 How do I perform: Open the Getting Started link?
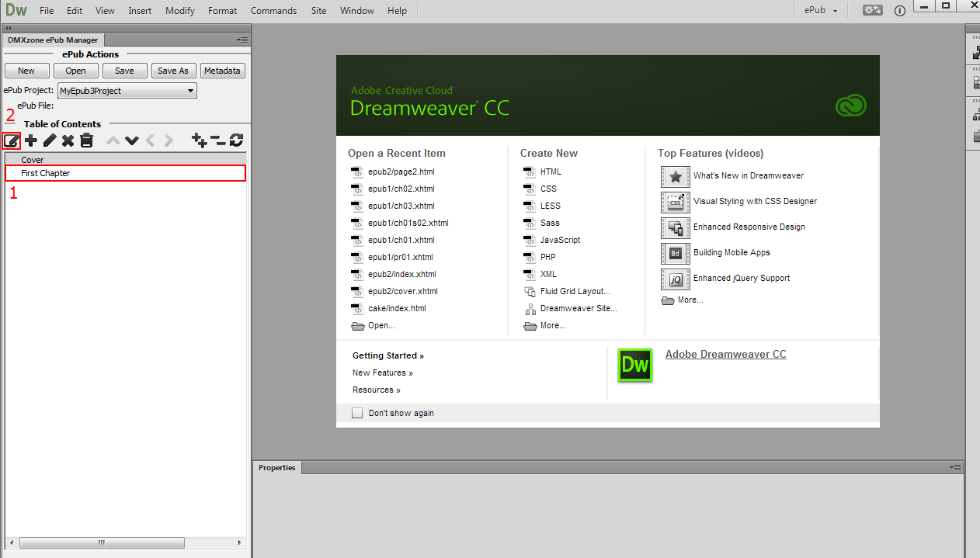(x=388, y=355)
